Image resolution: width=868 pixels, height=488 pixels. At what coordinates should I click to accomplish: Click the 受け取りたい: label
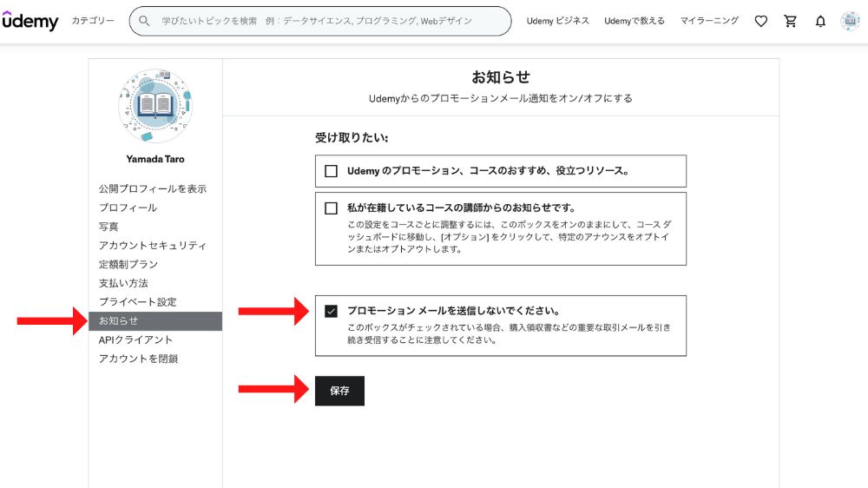point(352,138)
